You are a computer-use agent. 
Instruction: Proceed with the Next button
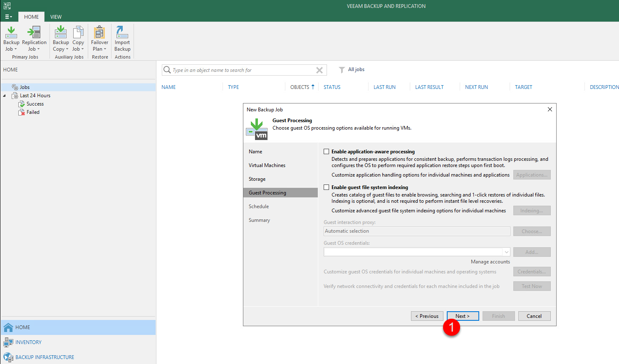tap(463, 316)
